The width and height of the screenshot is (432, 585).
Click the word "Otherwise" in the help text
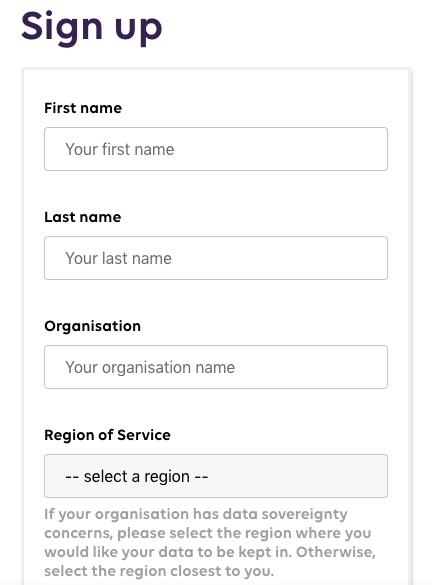336,552
